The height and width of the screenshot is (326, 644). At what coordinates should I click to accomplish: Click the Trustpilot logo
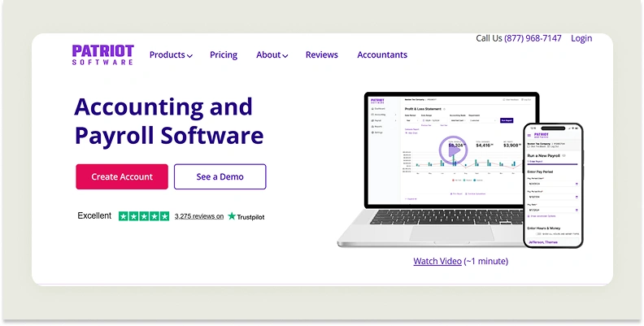[246, 216]
